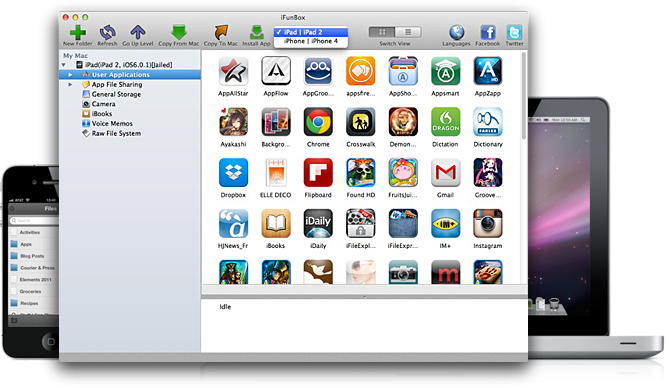Expand User Applications disclosure triangle
This screenshot has width=669, height=388.
[x=70, y=75]
